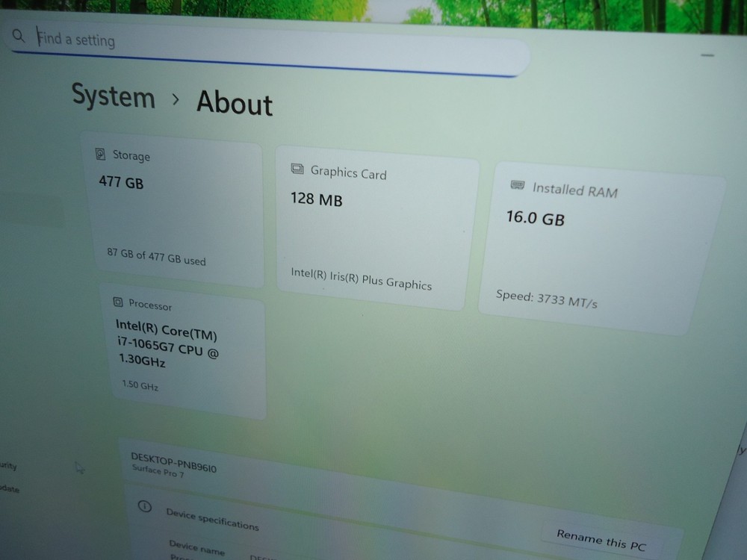This screenshot has height=560, width=747.
Task: Click the 87 GB of 477 GB used text
Action: tap(156, 256)
